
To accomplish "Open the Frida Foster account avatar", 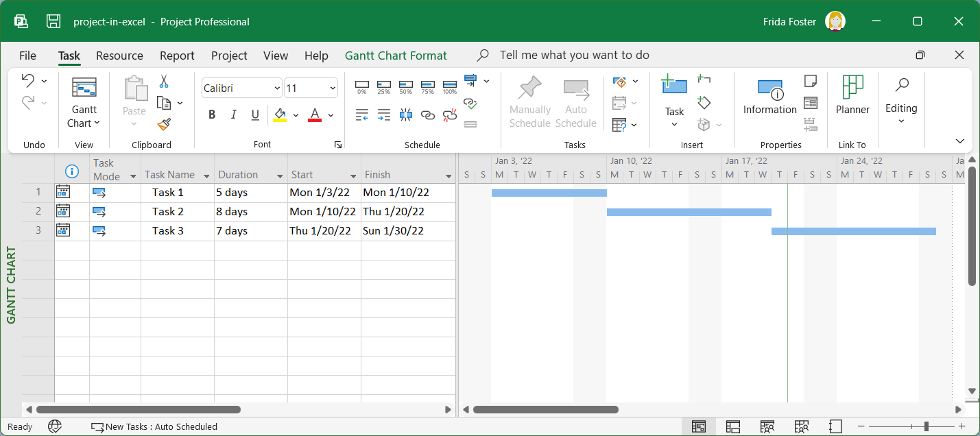I will click(x=835, y=21).
